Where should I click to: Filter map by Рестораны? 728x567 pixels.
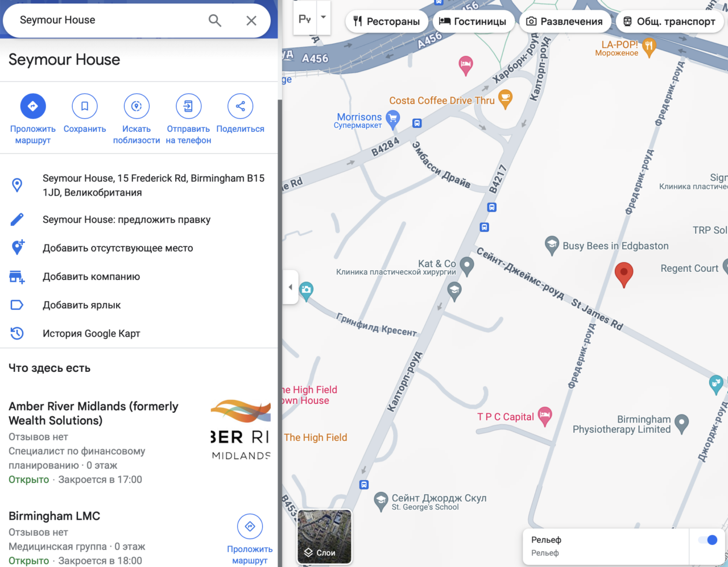(387, 22)
